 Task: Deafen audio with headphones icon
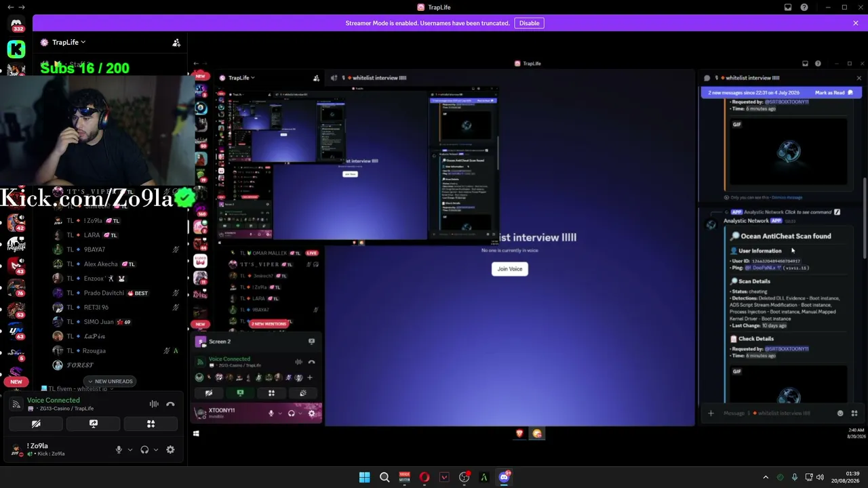pyautogui.click(x=144, y=449)
